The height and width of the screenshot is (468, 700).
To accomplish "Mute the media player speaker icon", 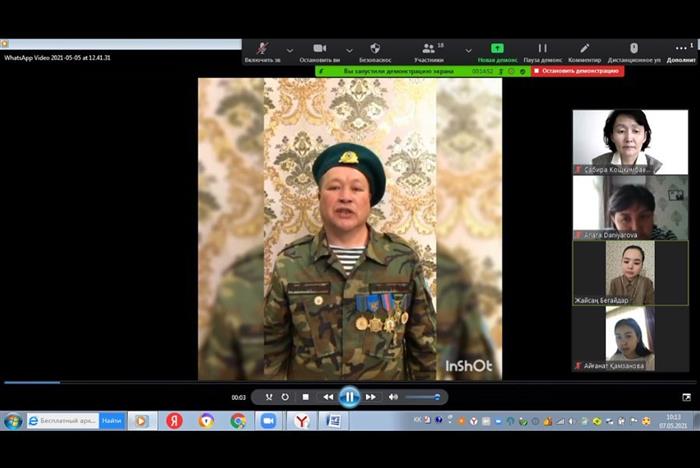I will point(393,397).
